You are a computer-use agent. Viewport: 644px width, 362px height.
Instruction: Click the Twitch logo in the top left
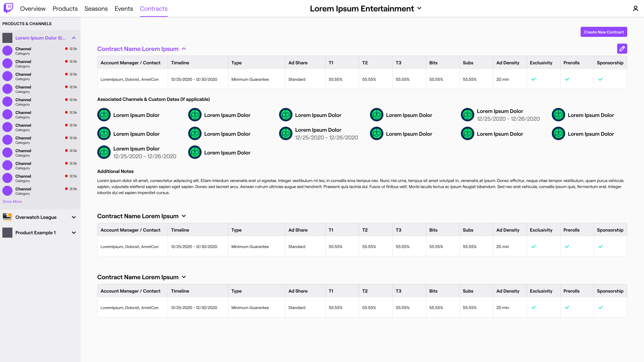tap(8, 8)
